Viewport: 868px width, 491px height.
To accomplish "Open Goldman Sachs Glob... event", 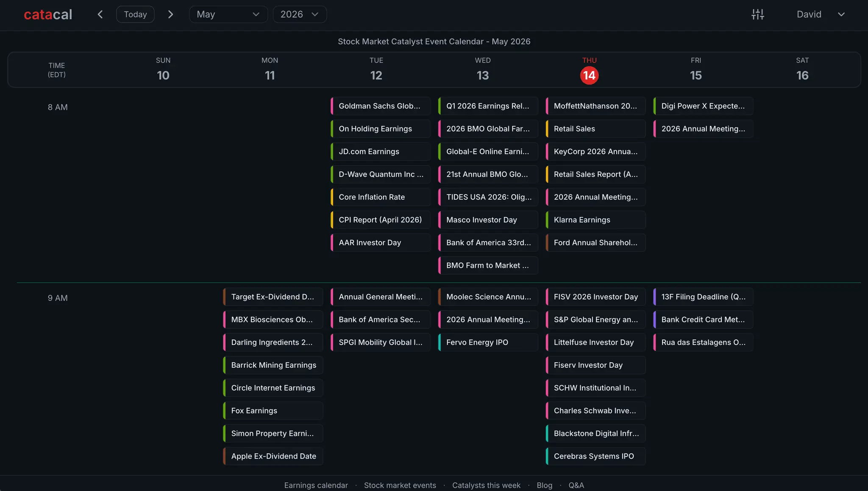I will pyautogui.click(x=381, y=106).
